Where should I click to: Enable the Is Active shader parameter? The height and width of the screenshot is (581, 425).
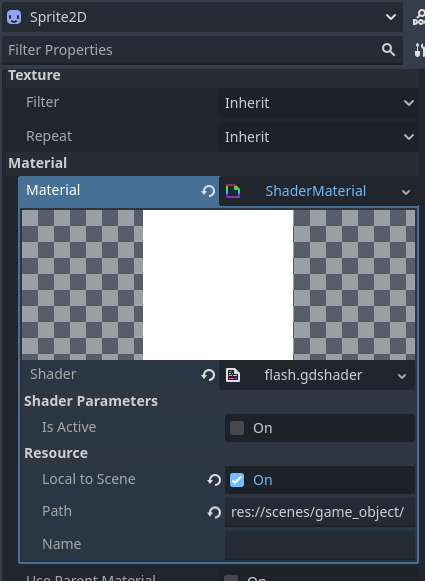point(237,428)
